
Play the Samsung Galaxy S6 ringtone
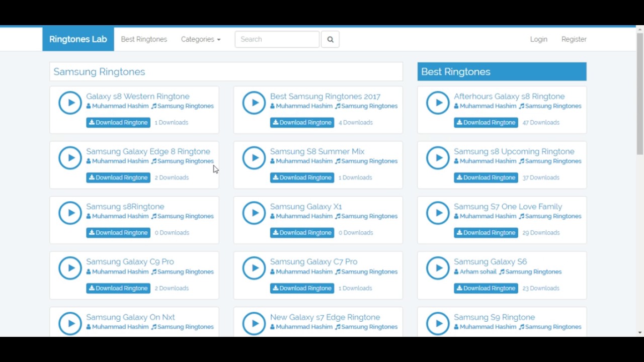click(438, 268)
